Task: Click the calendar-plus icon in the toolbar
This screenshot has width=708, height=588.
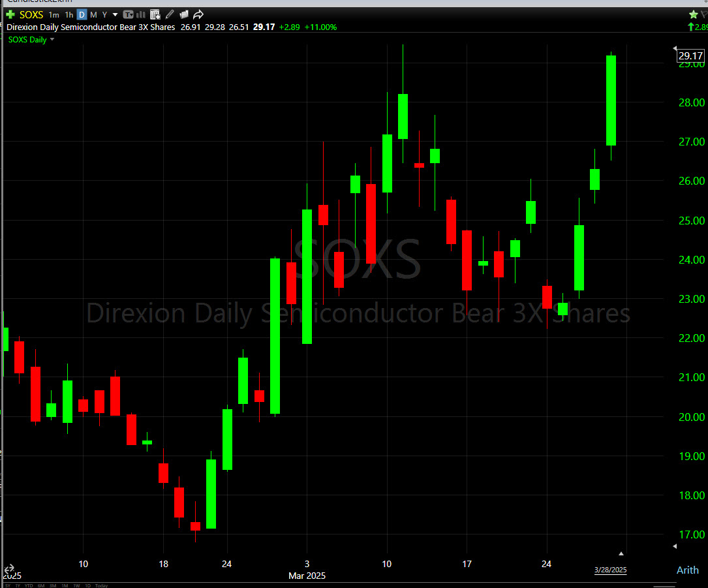Action: pyautogui.click(x=155, y=14)
